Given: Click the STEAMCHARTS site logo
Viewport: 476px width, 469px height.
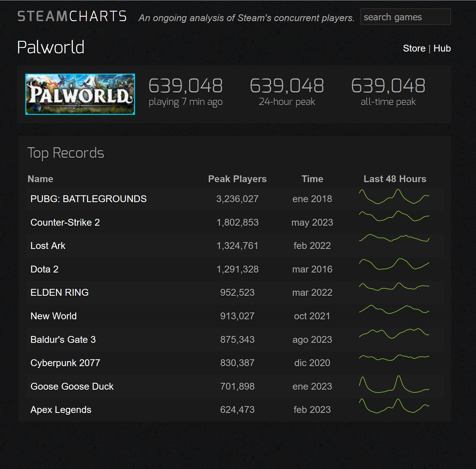Looking at the screenshot, I should tap(72, 16).
